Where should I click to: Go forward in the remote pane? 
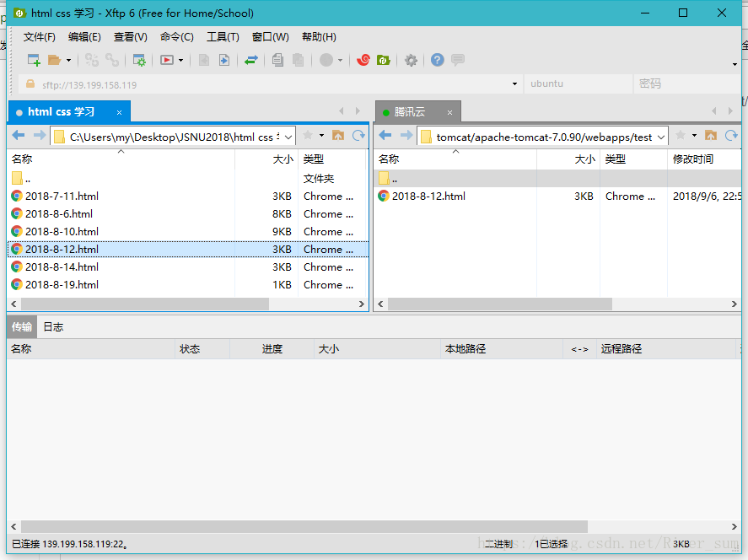(x=406, y=136)
